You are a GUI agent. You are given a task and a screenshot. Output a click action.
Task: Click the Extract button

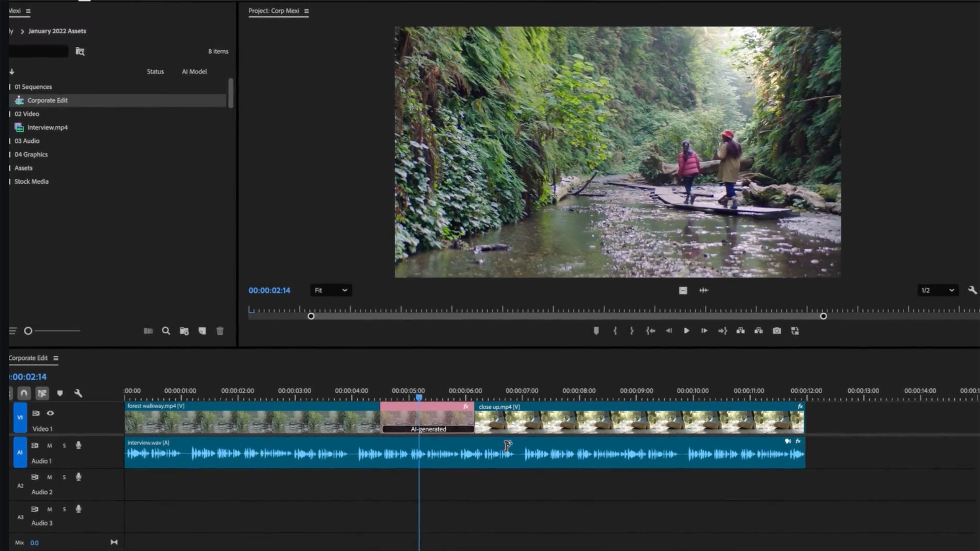point(758,331)
